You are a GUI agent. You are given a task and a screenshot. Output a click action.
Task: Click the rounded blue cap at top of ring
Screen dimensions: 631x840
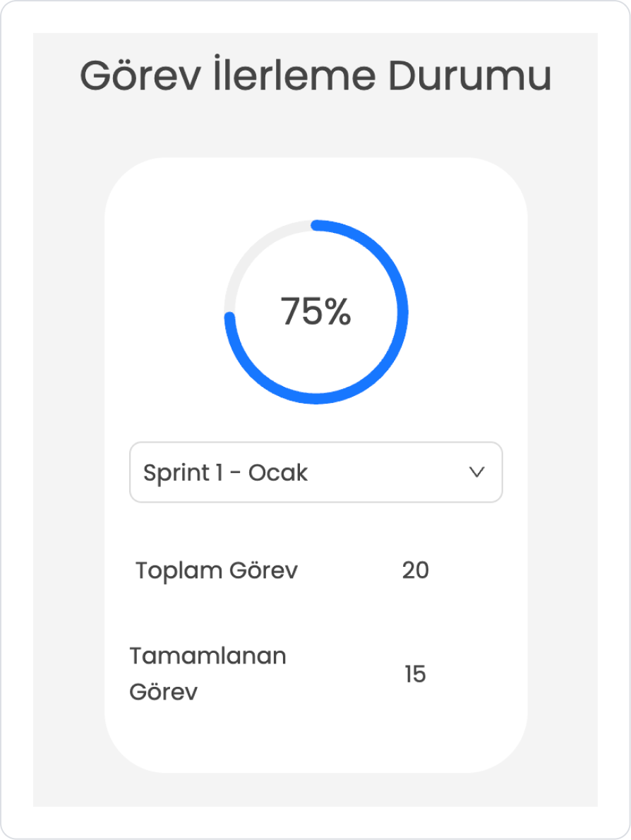click(x=317, y=225)
